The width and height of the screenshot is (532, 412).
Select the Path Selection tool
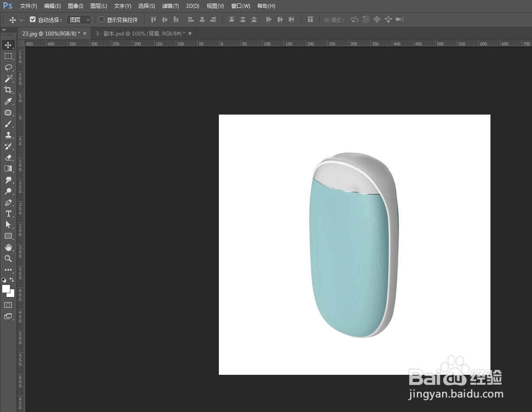coord(8,225)
